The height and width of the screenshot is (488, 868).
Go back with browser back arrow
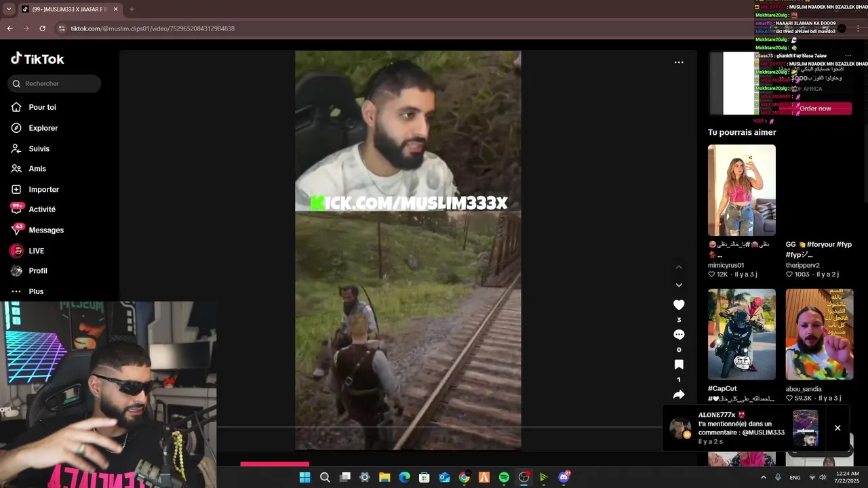click(9, 28)
